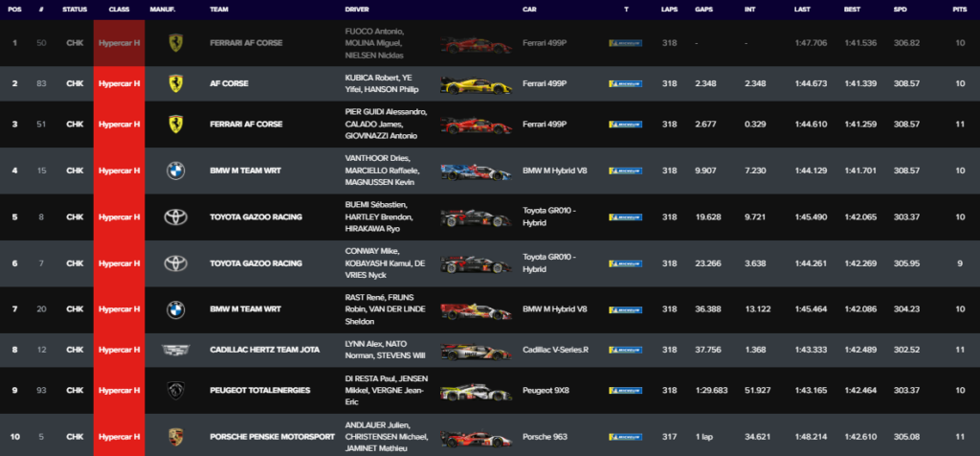The height and width of the screenshot is (456, 980).
Task: Open the Peugeot 9X8 car image
Action: click(477, 392)
